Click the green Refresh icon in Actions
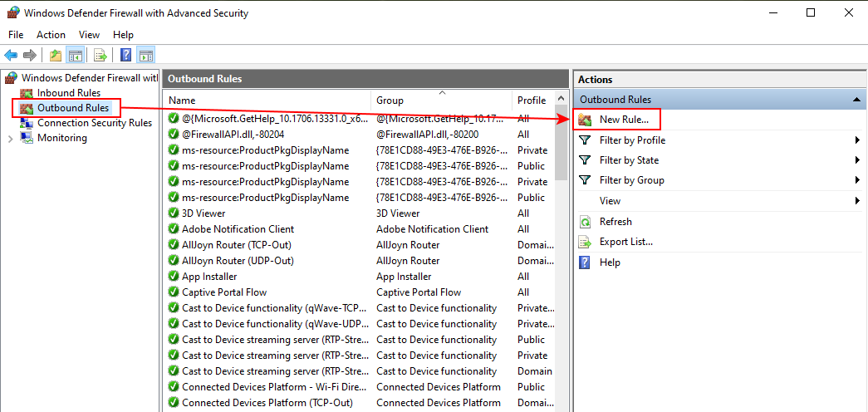 coord(585,222)
